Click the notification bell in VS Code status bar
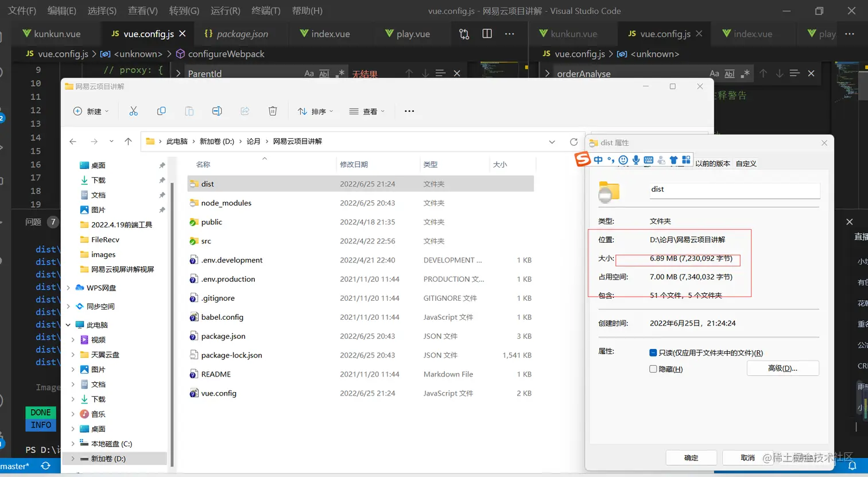 [x=852, y=466]
